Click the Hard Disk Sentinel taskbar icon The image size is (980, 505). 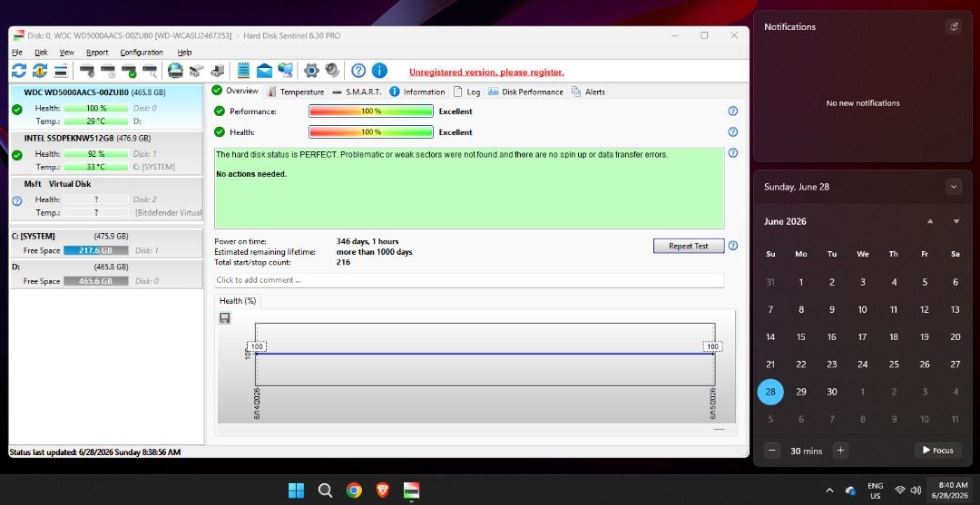pos(412,490)
